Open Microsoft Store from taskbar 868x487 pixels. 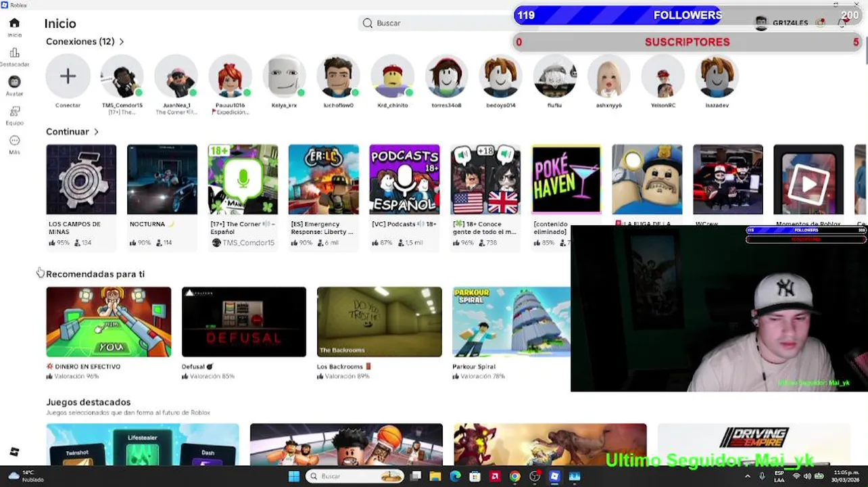[x=475, y=476]
